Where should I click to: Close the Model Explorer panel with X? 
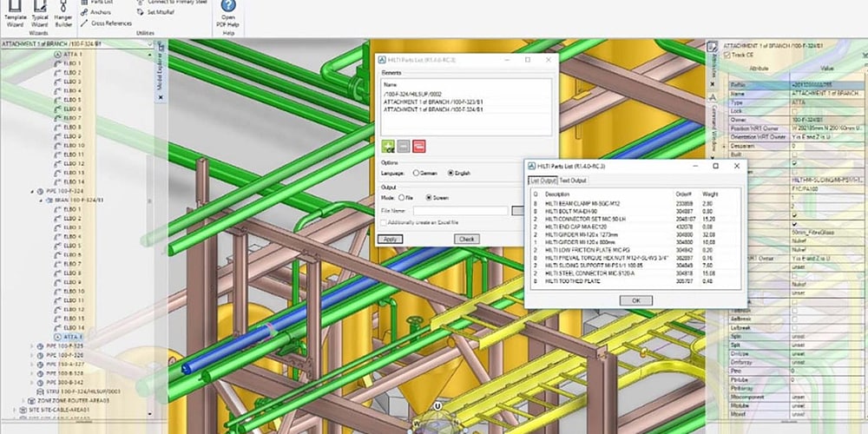pos(161,97)
